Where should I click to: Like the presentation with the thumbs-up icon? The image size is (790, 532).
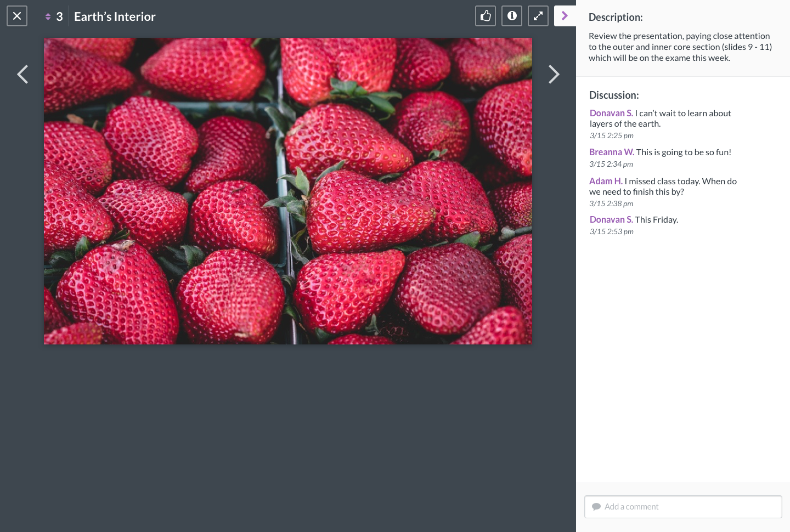(486, 16)
